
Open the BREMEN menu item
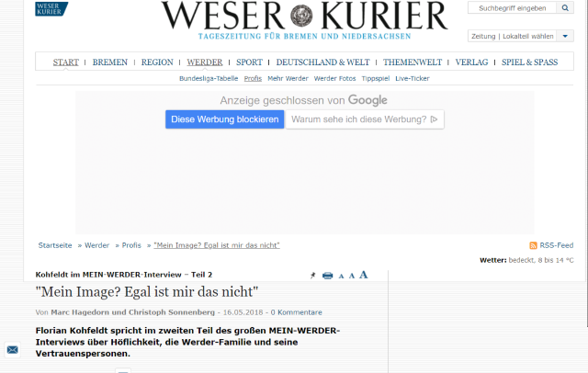pyautogui.click(x=110, y=62)
